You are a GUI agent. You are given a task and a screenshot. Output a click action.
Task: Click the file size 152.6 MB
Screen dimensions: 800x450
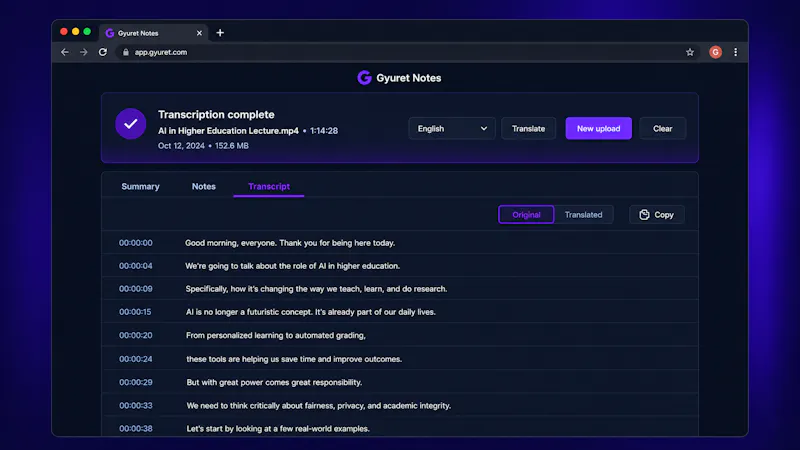pyautogui.click(x=232, y=145)
